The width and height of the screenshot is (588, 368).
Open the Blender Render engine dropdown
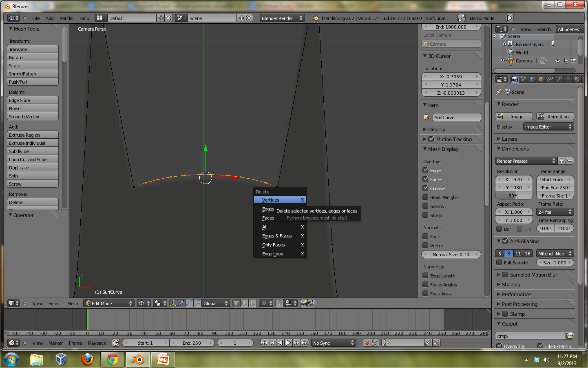(282, 18)
